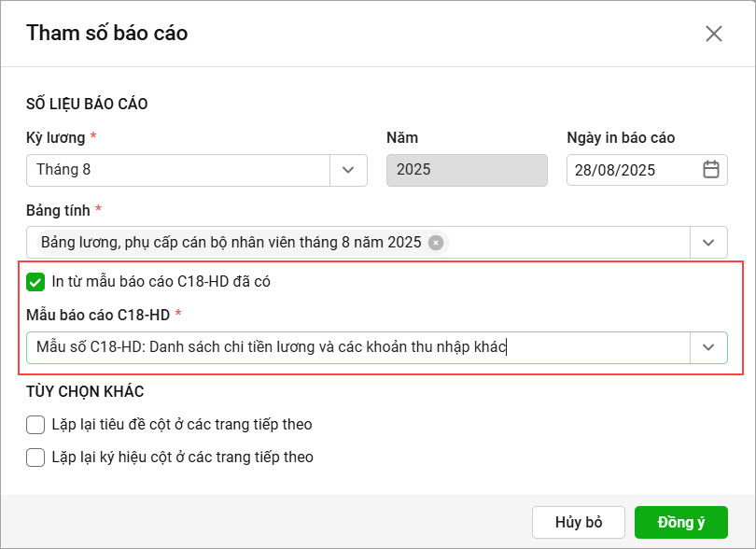Expand the Kỳ lương dropdown arrow

point(348,170)
